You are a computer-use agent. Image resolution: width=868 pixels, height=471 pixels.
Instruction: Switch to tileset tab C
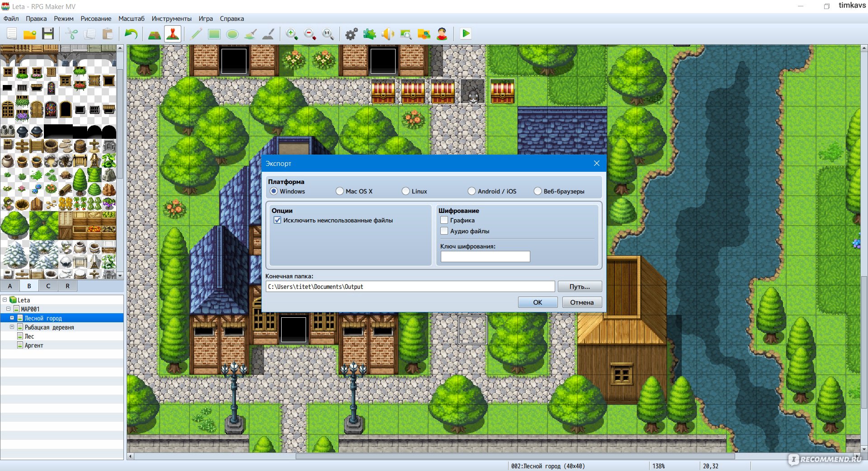coord(48,286)
